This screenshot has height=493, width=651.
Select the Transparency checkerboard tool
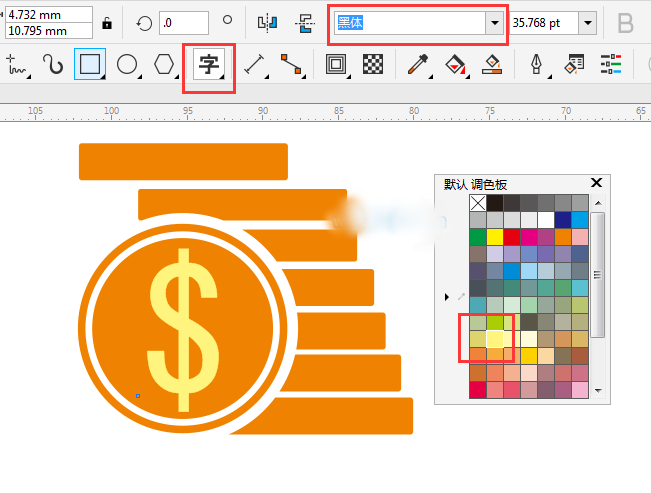coord(373,66)
